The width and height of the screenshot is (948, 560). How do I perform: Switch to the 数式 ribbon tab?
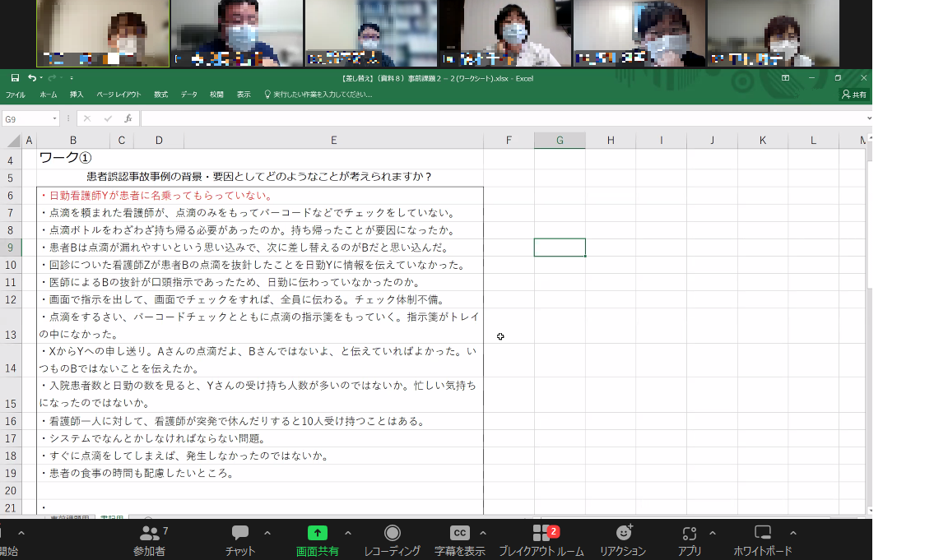coord(160,95)
